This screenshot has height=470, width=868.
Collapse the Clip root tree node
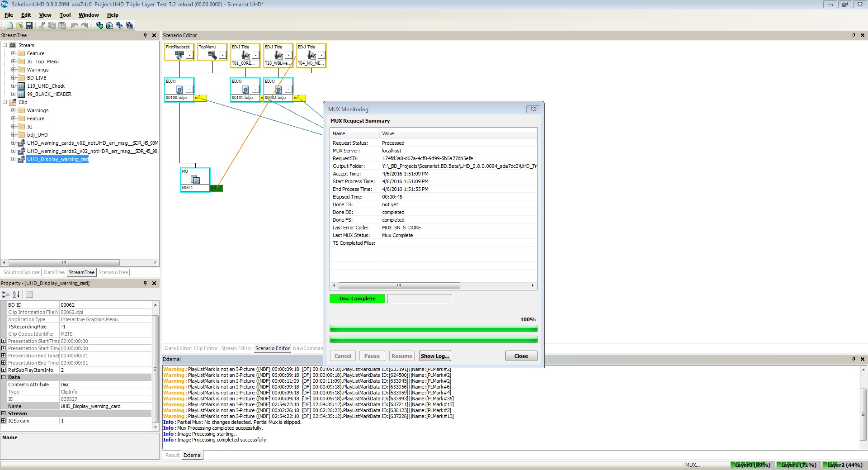click(5, 102)
